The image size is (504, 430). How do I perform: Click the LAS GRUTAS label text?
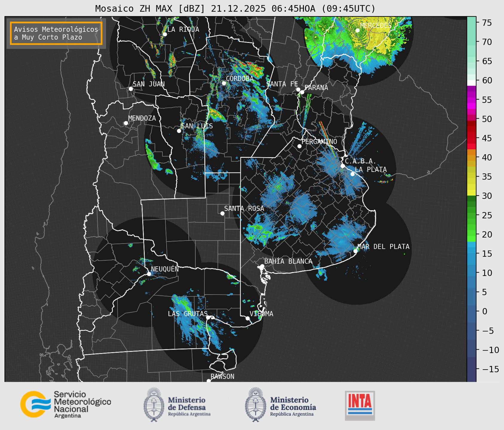tap(188, 314)
